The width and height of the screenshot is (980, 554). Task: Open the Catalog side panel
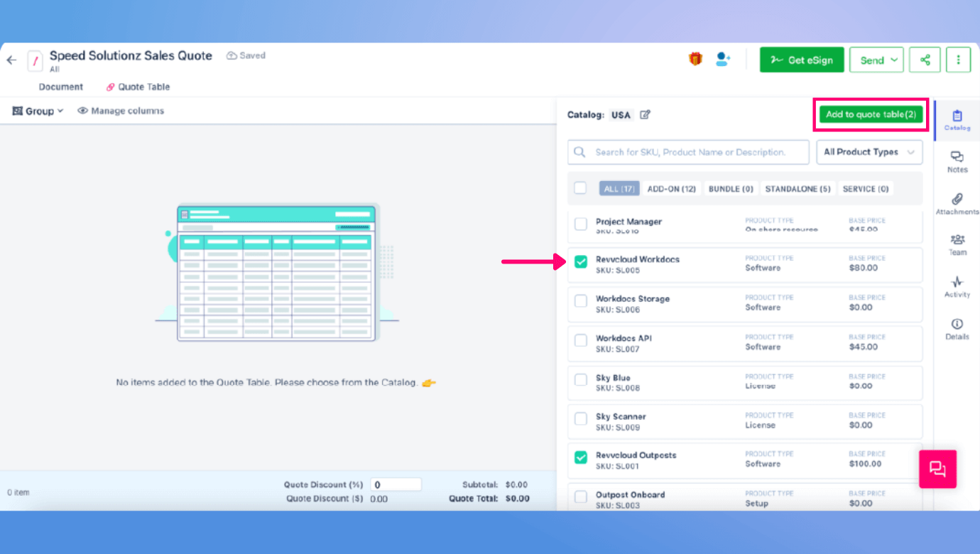point(957,120)
